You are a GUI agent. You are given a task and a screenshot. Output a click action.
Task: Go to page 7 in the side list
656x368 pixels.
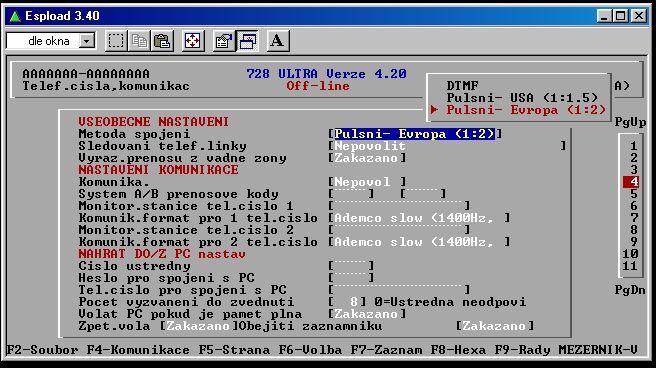pyautogui.click(x=634, y=218)
